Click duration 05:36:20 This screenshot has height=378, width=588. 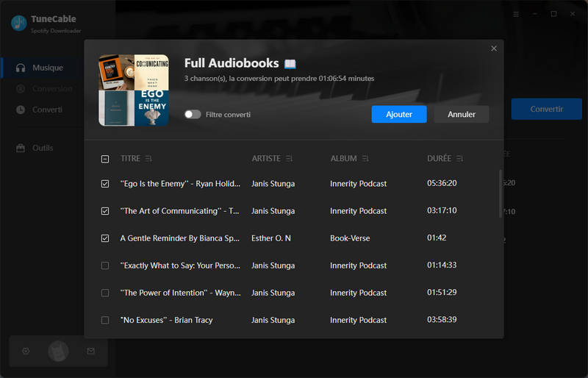pos(442,183)
